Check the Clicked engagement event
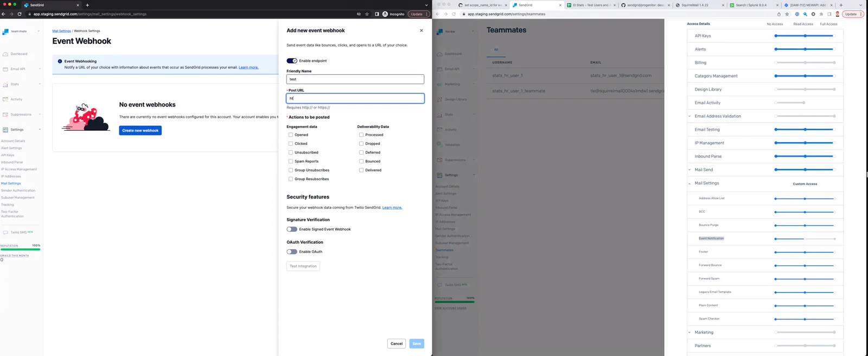 (x=291, y=144)
